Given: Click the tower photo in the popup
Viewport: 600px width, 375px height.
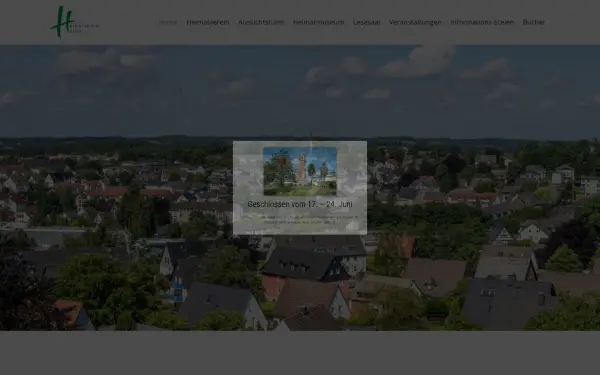Looking at the screenshot, I should 300,171.
